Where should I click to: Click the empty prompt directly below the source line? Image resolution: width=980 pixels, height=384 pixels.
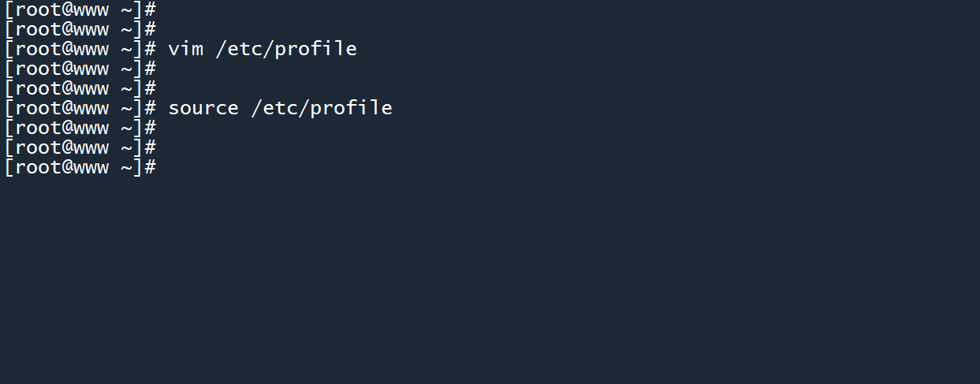[x=80, y=128]
